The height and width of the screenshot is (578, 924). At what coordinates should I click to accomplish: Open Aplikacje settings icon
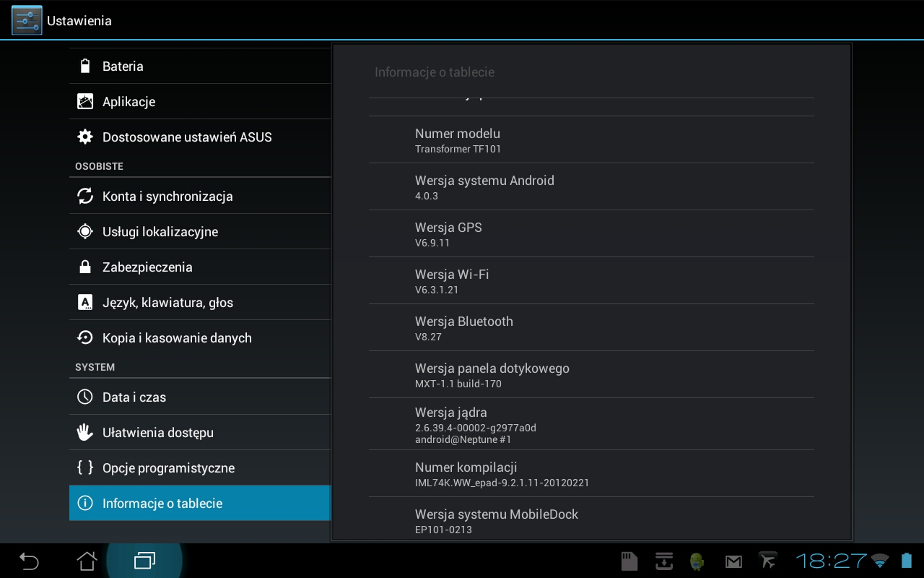point(85,102)
